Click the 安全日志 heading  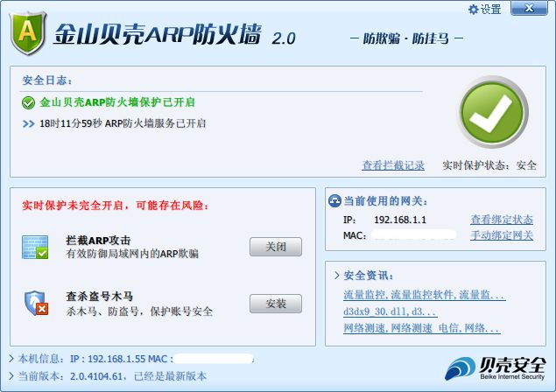47,80
